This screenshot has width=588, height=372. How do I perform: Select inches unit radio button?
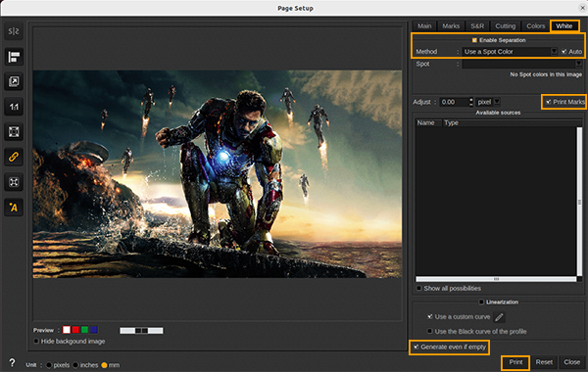coord(75,365)
